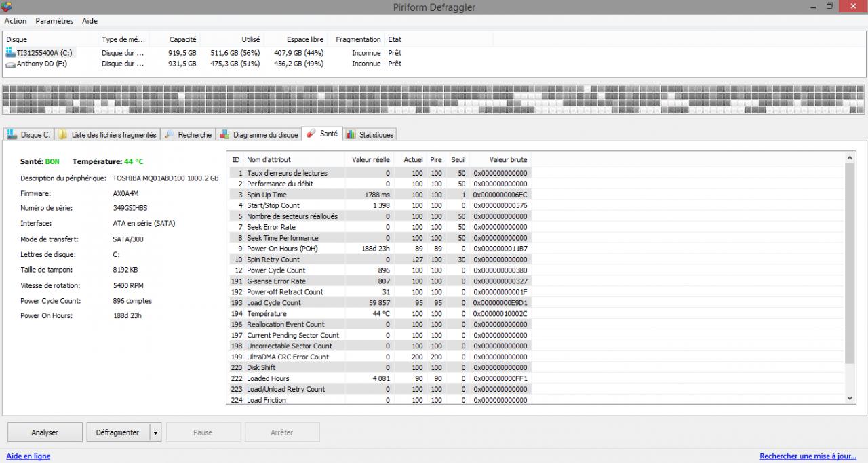Click the Valeur brute column header

pyautogui.click(x=500, y=159)
